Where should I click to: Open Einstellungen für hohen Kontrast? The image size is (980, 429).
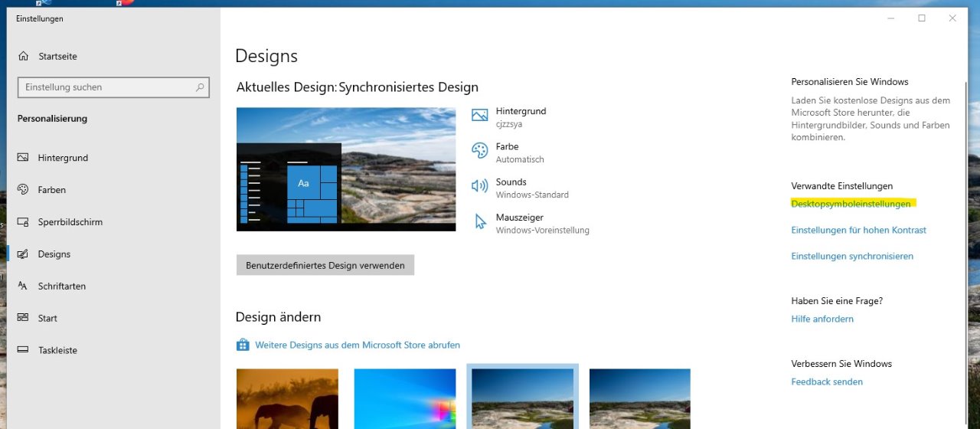click(x=858, y=230)
